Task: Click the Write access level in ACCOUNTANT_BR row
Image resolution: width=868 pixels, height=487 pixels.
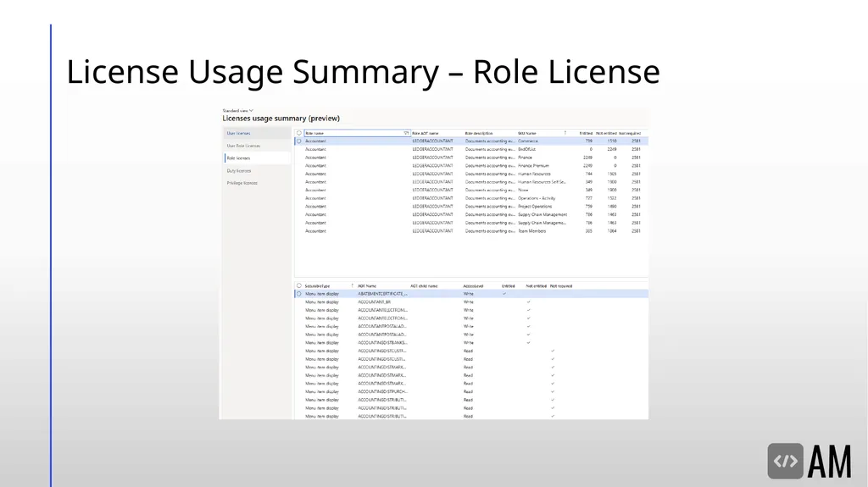Action: (x=468, y=302)
